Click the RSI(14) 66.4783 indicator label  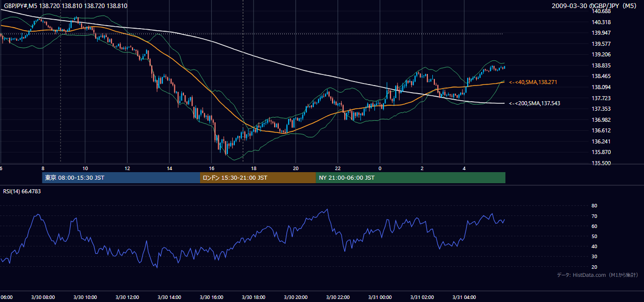(x=22, y=191)
